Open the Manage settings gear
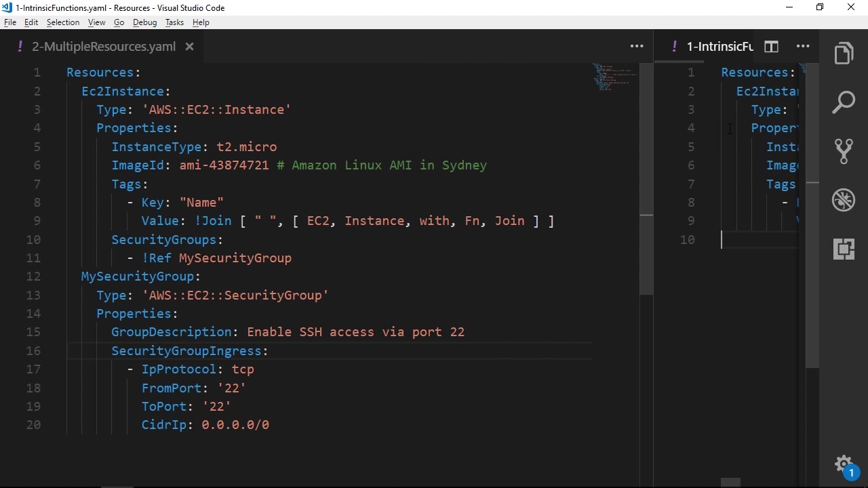The image size is (868, 488). pos(844,464)
